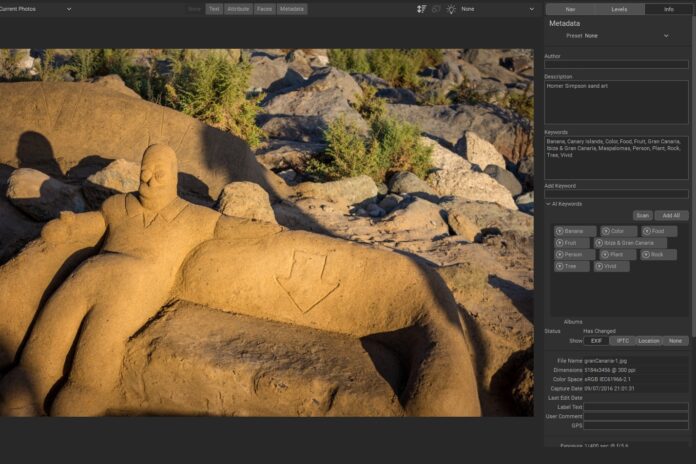Click the Homer Simpson sand sculpture photo

tap(266, 233)
